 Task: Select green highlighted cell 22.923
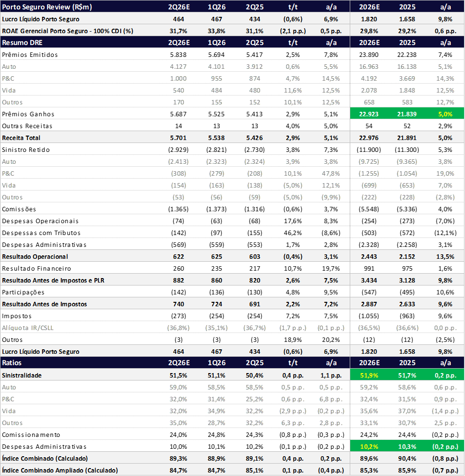point(369,114)
